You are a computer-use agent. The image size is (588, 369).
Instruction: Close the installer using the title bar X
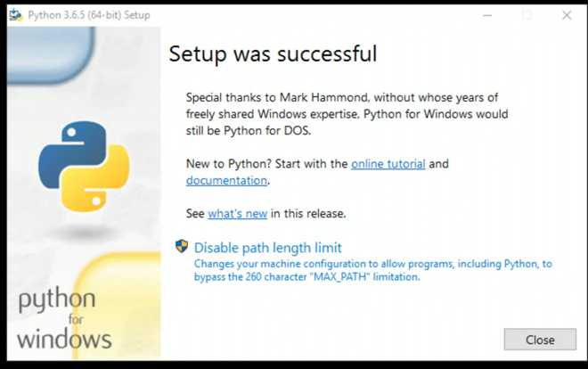(x=567, y=15)
